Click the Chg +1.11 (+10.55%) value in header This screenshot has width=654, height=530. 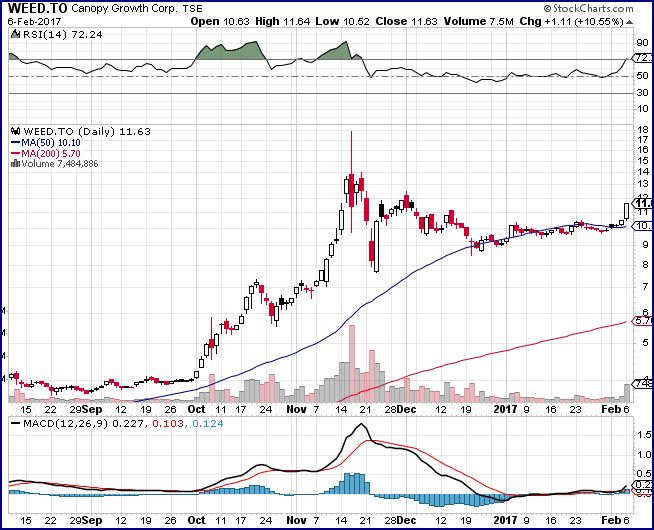598,19
